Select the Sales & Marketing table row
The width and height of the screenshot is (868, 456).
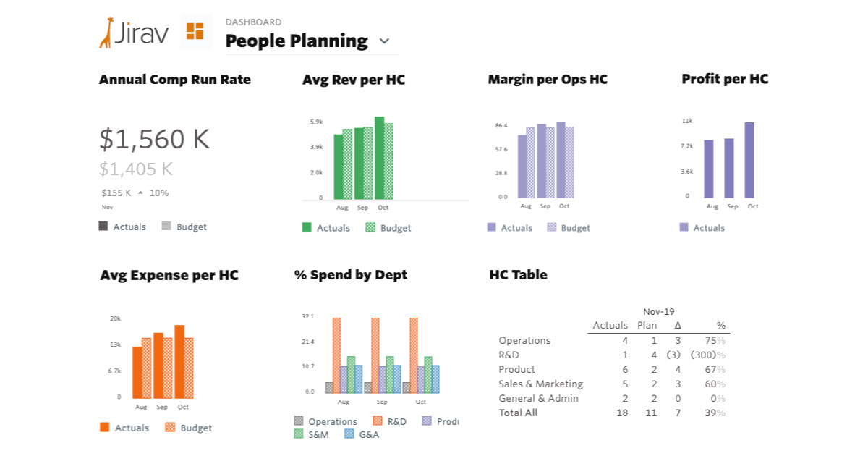(540, 384)
